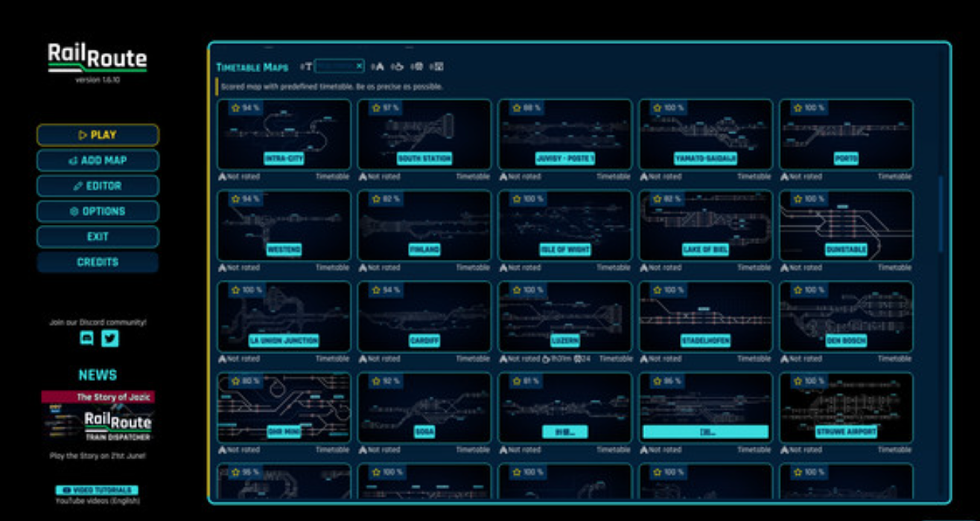Open the Westend map thumbnail
Image resolution: width=980 pixels, height=521 pixels.
point(284,226)
